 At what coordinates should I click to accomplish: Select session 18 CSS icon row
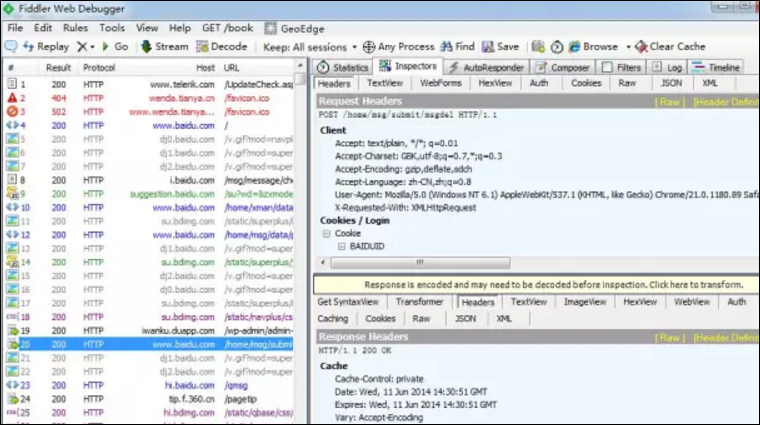coord(12,317)
